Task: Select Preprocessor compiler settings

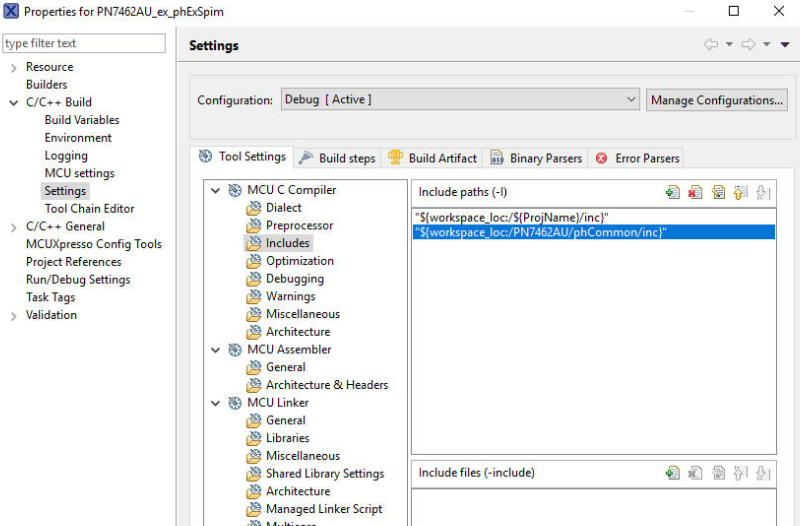Action: 299,226
